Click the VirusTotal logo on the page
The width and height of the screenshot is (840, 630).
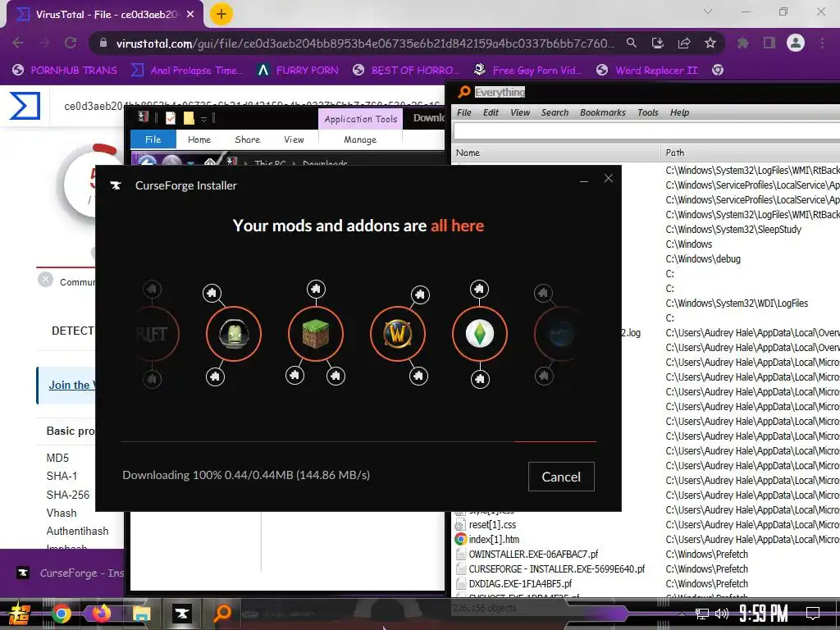(x=25, y=106)
